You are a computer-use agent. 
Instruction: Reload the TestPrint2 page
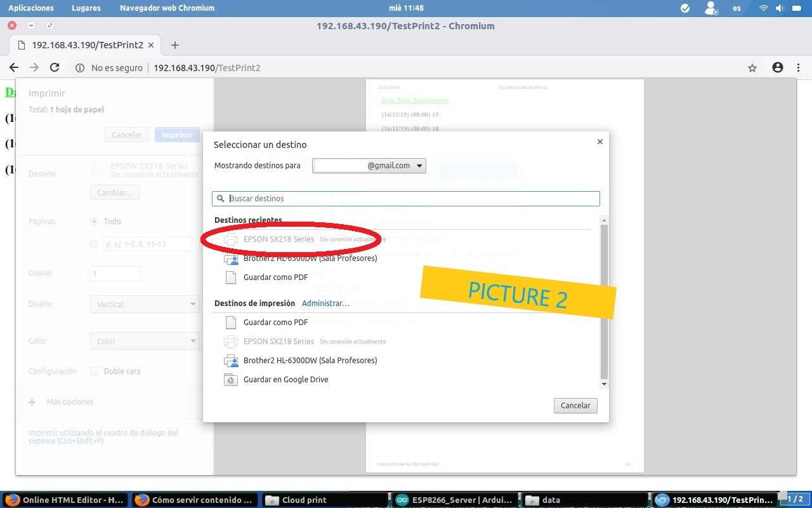(x=55, y=68)
